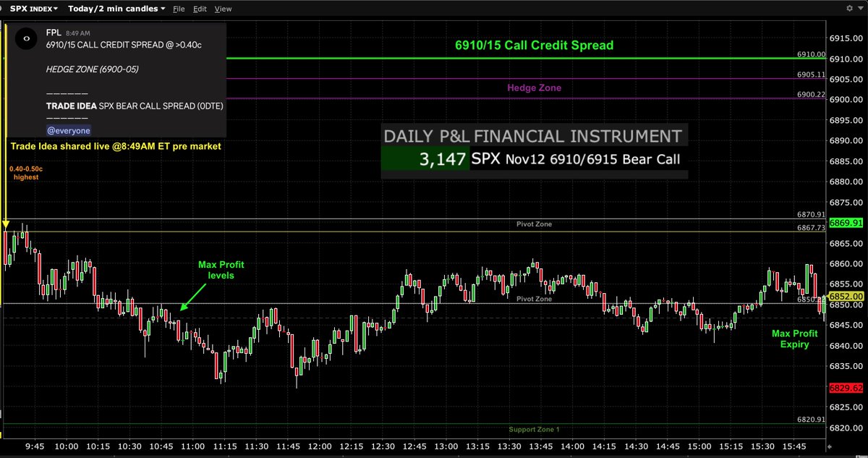Image resolution: width=868 pixels, height=458 pixels.
Task: Expand the triangle dropdown at top right
Action: click(x=861, y=8)
